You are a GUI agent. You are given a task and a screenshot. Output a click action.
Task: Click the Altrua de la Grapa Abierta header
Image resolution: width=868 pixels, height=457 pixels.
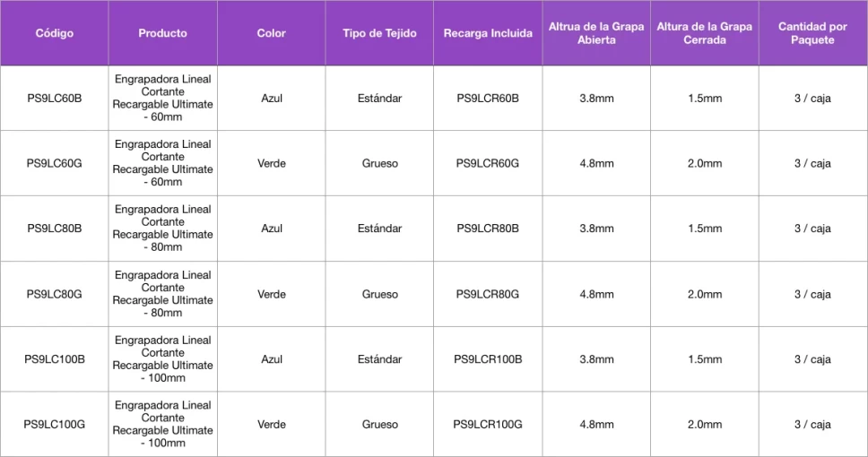596,33
